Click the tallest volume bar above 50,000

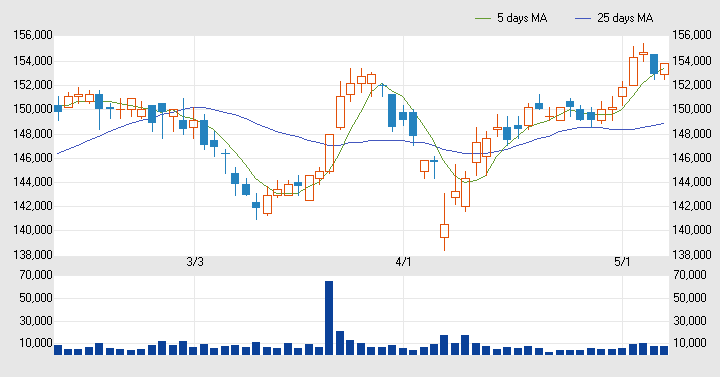[329, 318]
